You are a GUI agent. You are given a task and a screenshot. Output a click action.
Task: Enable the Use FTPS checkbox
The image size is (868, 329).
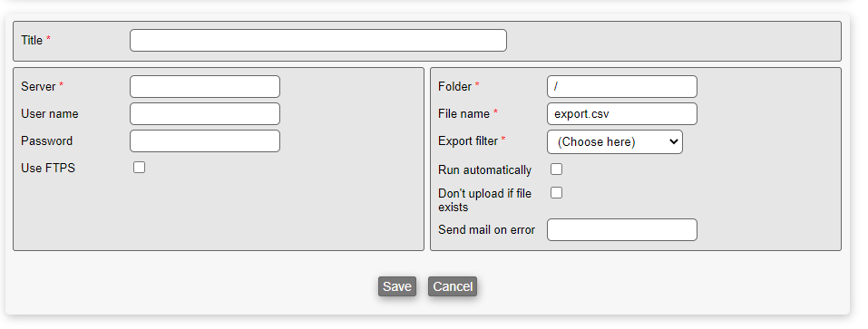(x=140, y=168)
